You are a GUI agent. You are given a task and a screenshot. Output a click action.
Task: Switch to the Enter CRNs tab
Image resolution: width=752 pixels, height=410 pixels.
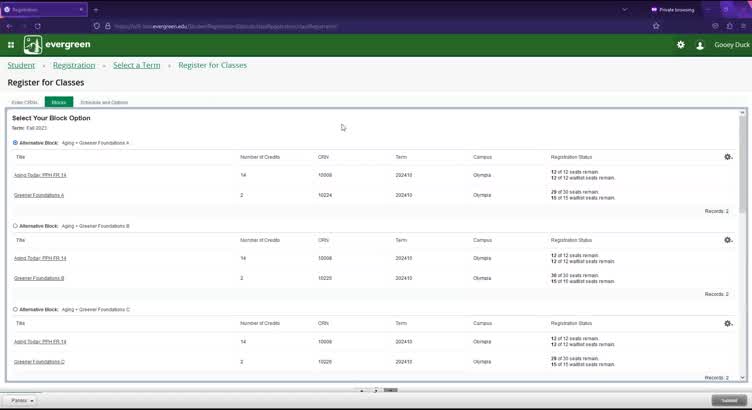click(23, 102)
